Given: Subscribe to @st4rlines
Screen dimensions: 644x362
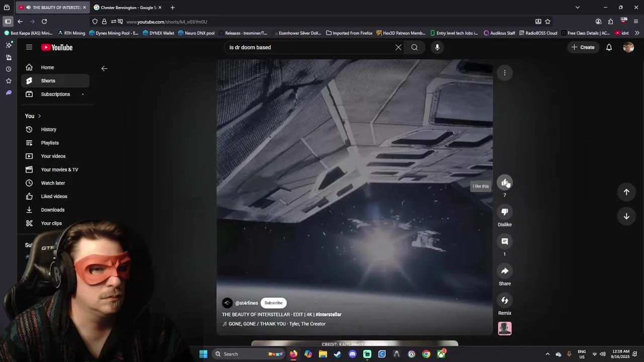Looking at the screenshot, I should 273,303.
